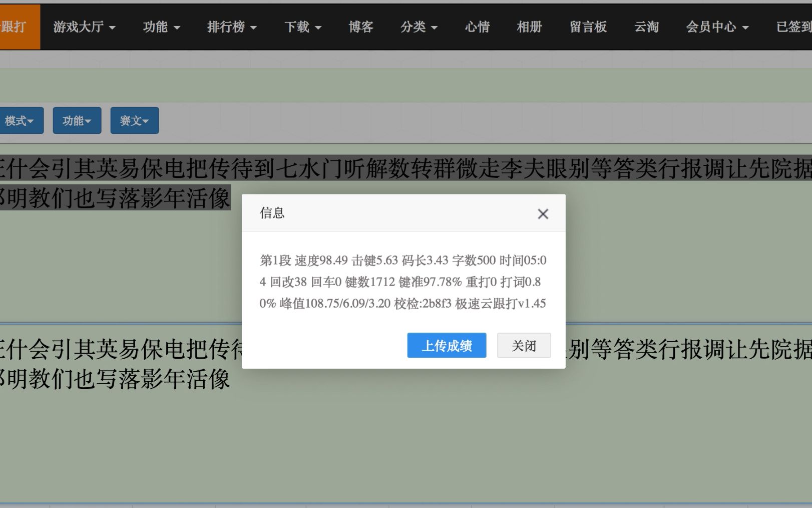Open the 心情 page
812x508 pixels.
(477, 27)
